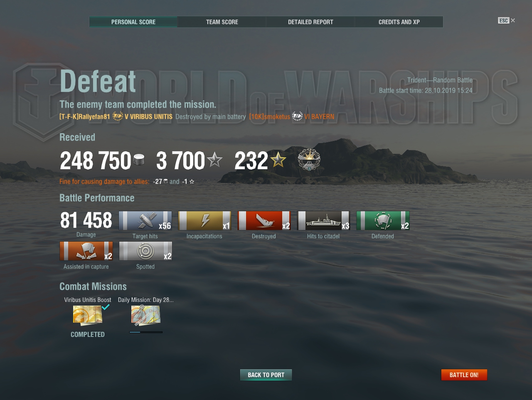The height and width of the screenshot is (400, 532).
Task: Click the Back to Port button
Action: coord(266,375)
